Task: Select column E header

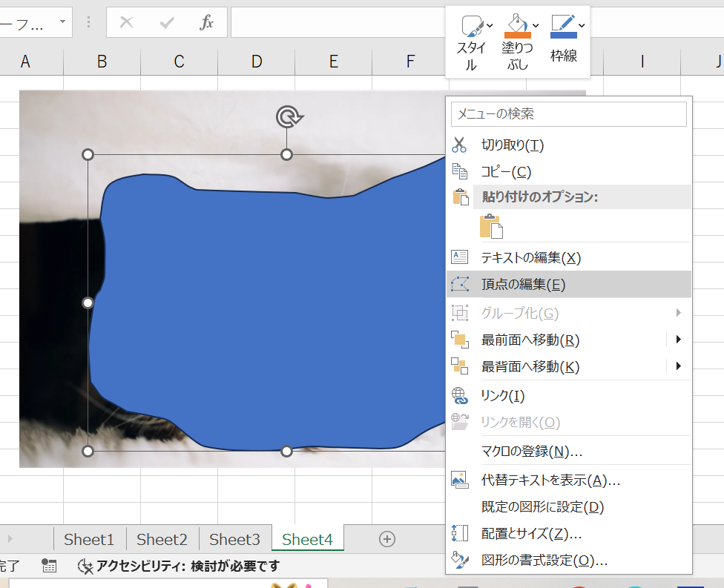Action: (333, 62)
